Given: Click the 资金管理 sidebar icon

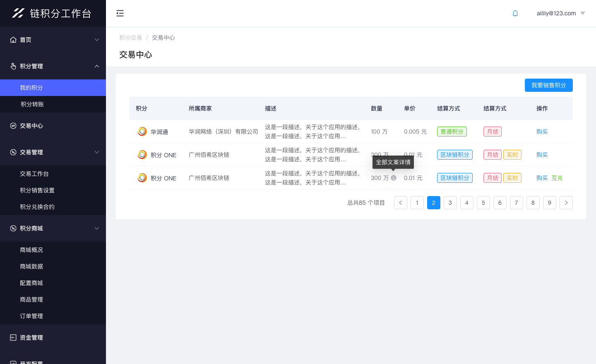Looking at the screenshot, I should point(13,338).
